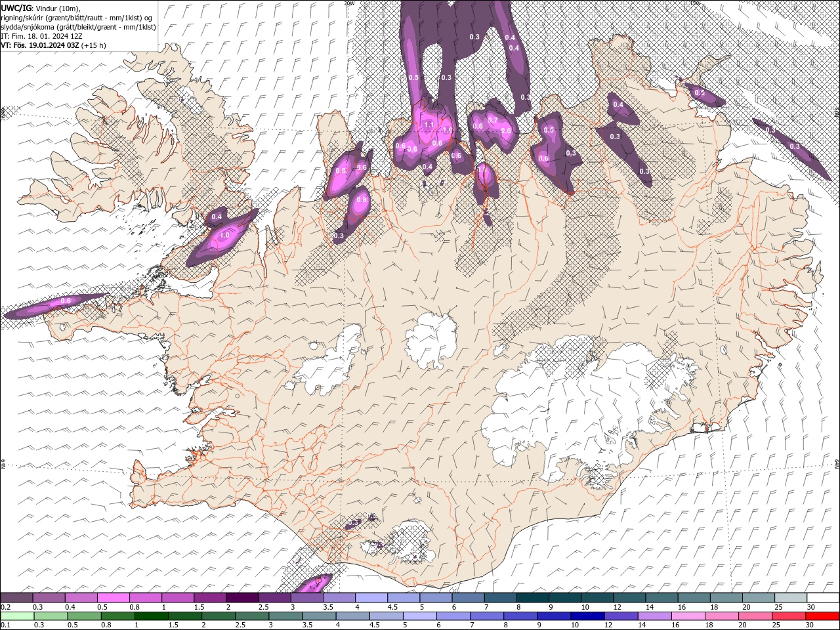
Task: Click the light pink 16 rain scale swatch
Action: (x=688, y=616)
